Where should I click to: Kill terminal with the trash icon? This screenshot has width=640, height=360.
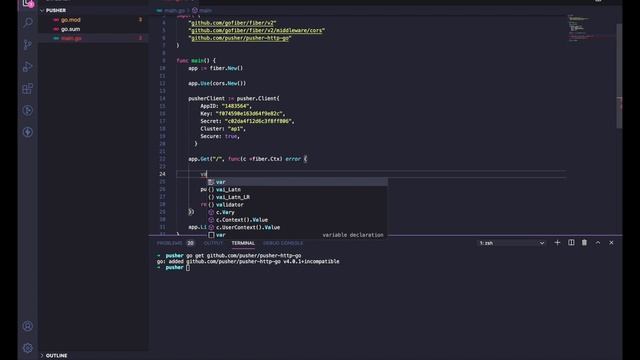point(584,242)
